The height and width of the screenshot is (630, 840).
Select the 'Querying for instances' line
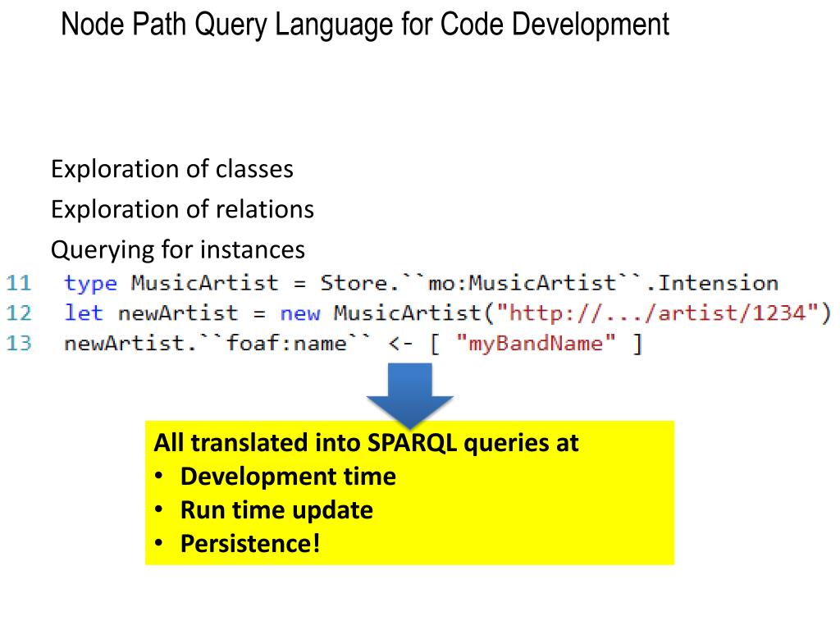click(178, 250)
